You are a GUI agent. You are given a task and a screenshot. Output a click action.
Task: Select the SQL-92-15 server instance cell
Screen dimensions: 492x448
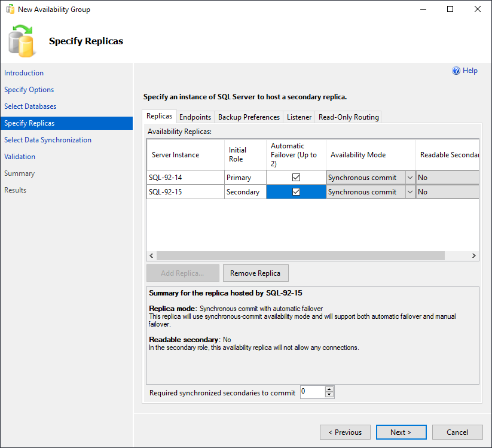[185, 192]
